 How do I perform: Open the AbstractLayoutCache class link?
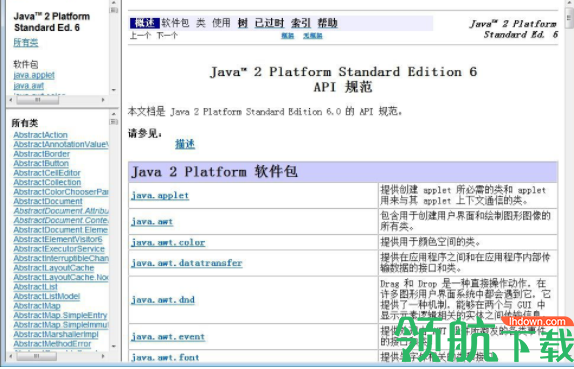(54, 268)
